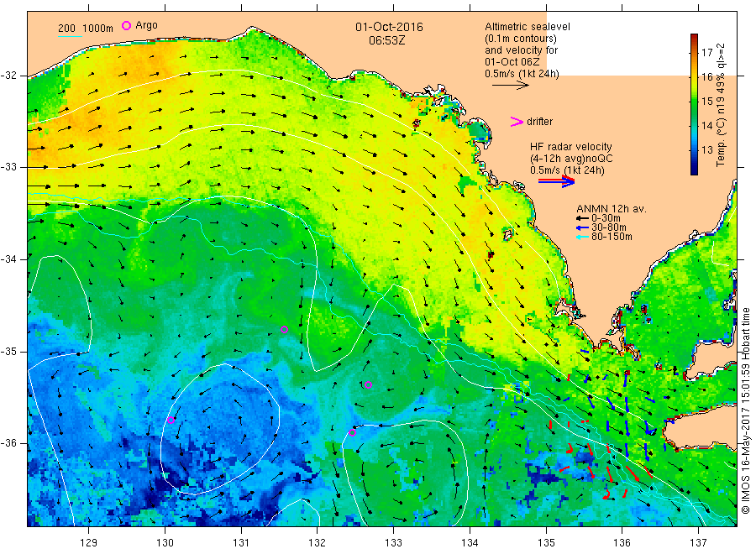Click the -32 latitude axis label

coord(8,76)
